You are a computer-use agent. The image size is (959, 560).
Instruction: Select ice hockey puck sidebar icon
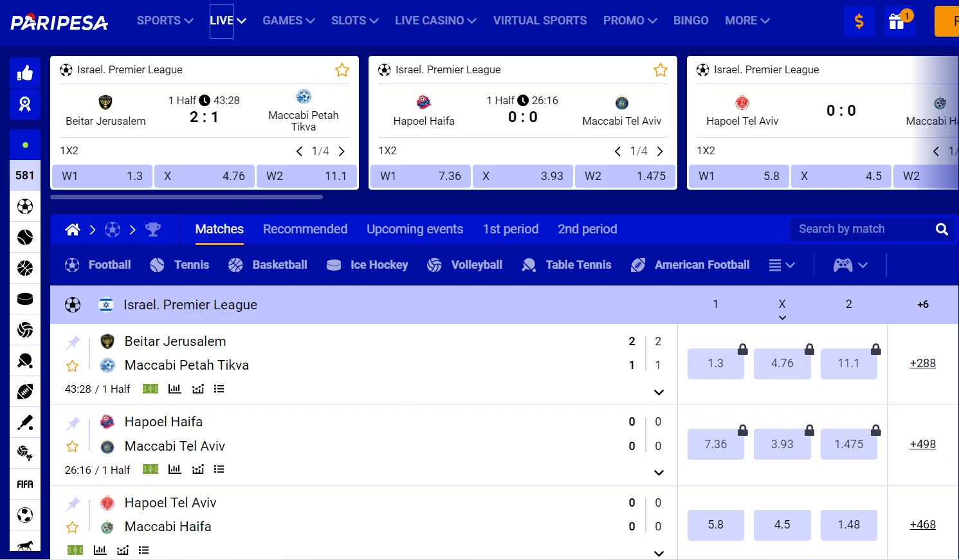(x=25, y=299)
